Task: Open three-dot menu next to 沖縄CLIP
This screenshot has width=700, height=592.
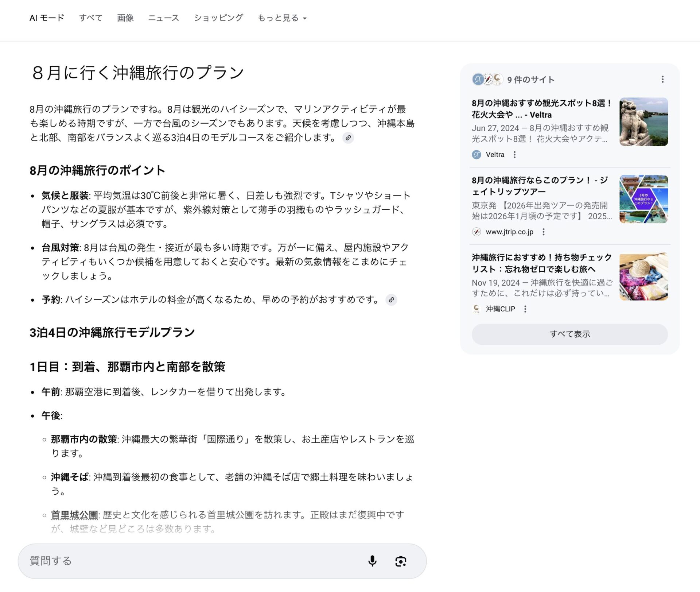Action: (525, 309)
